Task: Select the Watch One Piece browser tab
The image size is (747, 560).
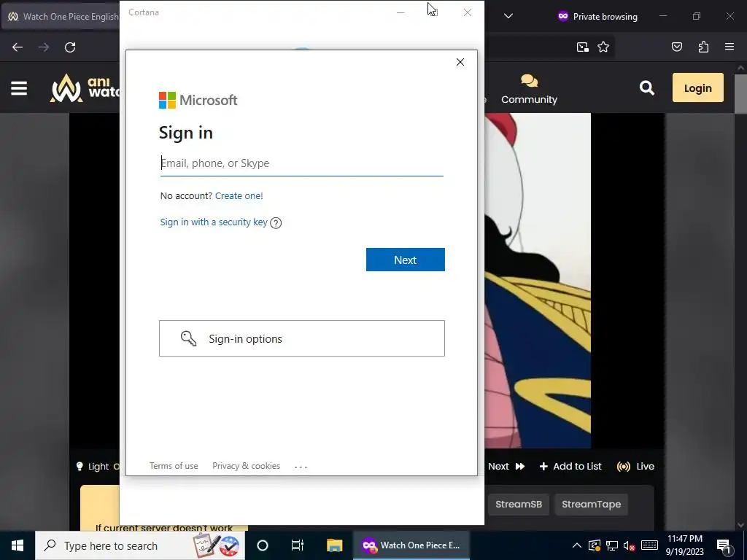Action: click(61, 16)
